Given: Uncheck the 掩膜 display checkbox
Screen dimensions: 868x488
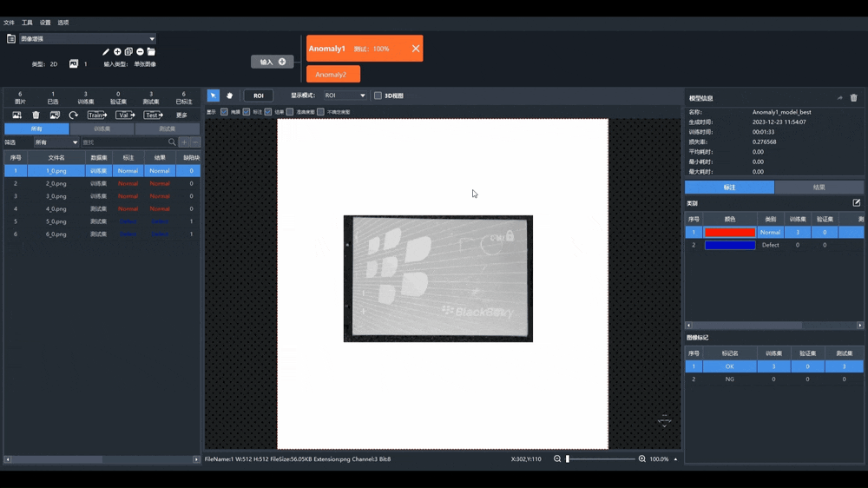Looking at the screenshot, I should coord(225,112).
